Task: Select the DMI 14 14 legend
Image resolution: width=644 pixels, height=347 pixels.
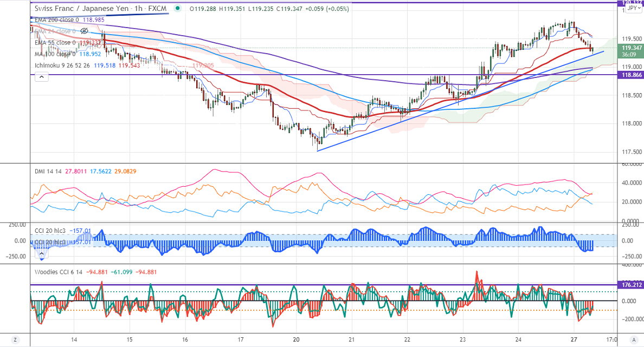Action: [48, 172]
